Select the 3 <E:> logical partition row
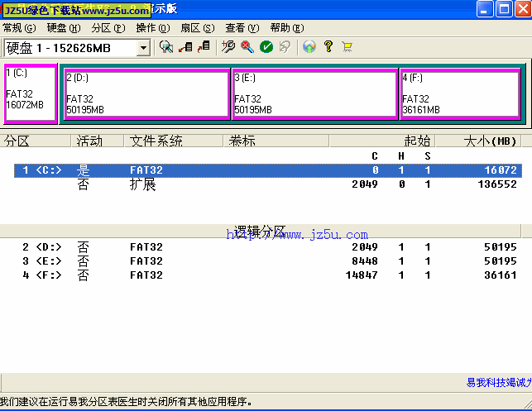 click(x=268, y=261)
